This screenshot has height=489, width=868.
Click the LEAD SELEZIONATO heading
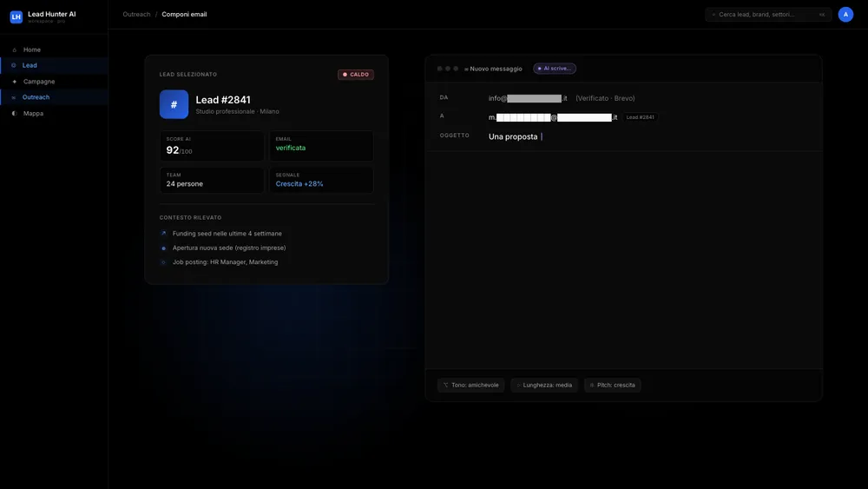click(188, 74)
